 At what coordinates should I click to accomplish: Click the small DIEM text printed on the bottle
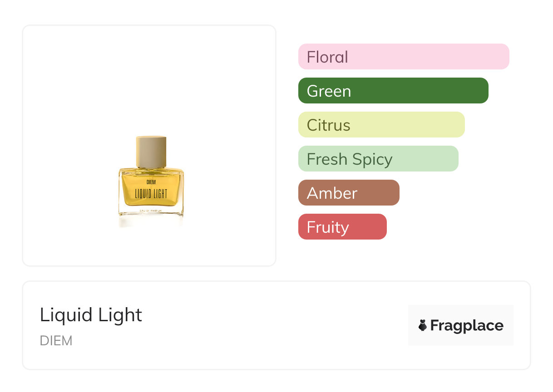point(151,182)
